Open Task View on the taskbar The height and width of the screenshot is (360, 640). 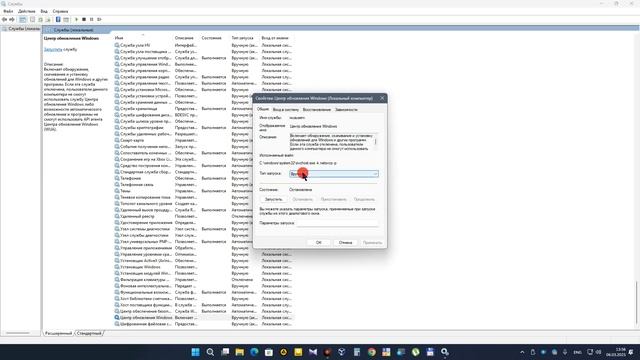(x=225, y=352)
